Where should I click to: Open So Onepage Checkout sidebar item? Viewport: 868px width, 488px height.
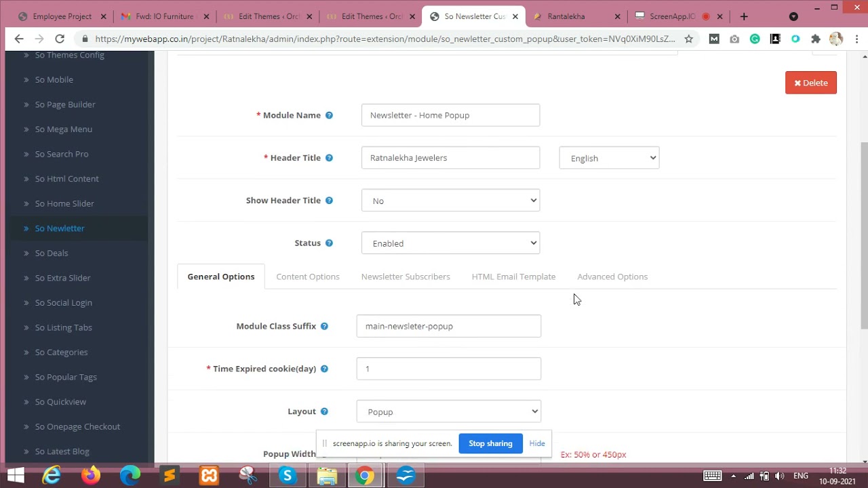[x=77, y=427]
